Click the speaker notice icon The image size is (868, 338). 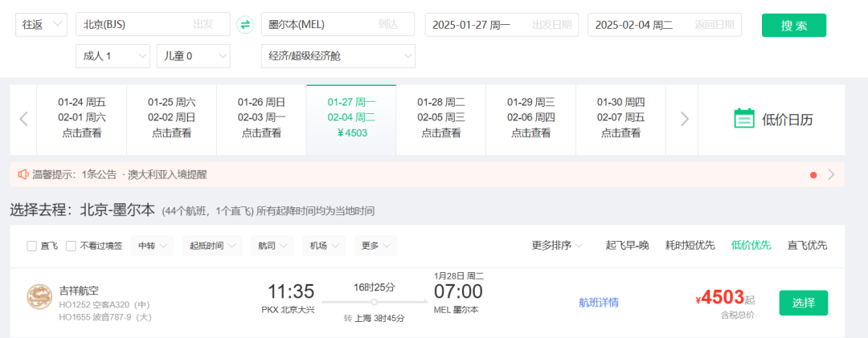[x=23, y=174]
